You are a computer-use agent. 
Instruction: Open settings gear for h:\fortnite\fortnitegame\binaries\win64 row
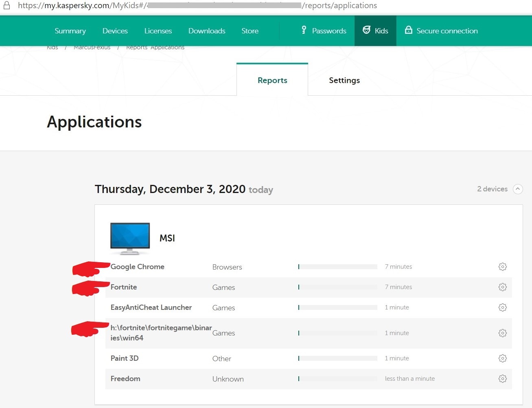(503, 333)
